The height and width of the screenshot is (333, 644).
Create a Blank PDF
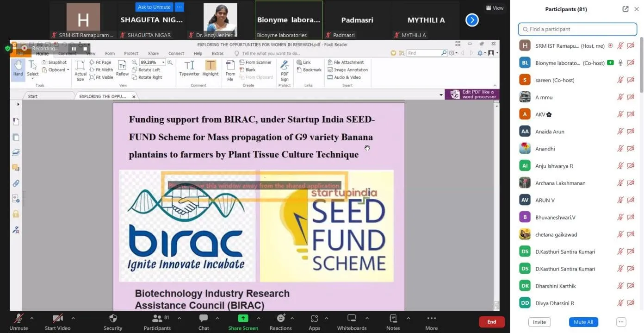pos(248,70)
